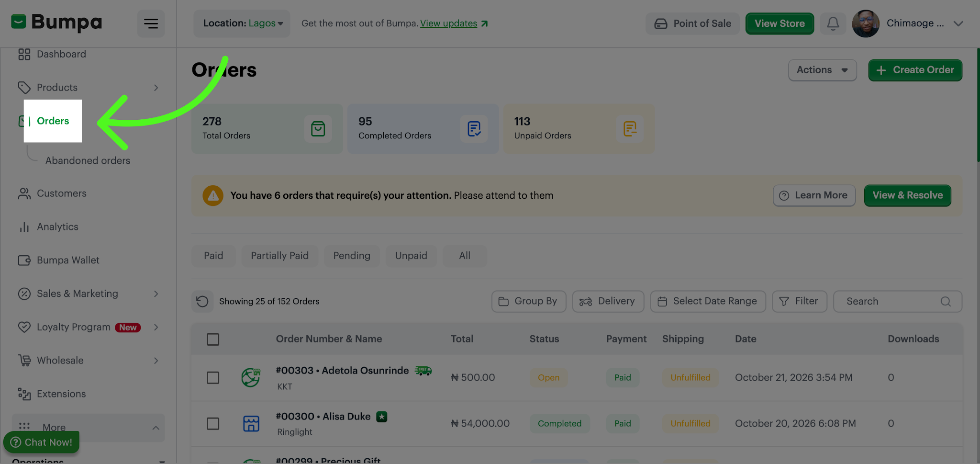Click the store icon for order #00300
Viewport: 980px width, 464px height.
pos(251,424)
